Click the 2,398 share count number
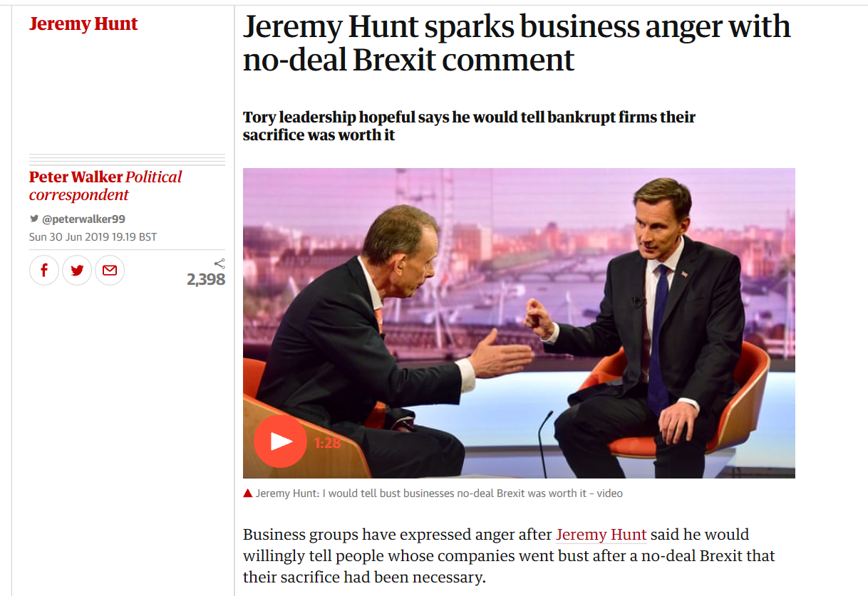The width and height of the screenshot is (868, 596). coord(206,280)
